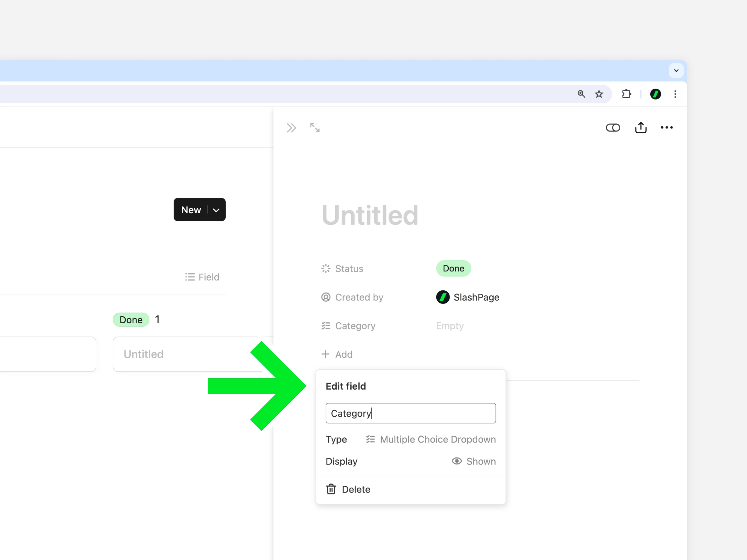The image size is (747, 560).
Task: Click the plus icon beside Add
Action: pyautogui.click(x=325, y=354)
